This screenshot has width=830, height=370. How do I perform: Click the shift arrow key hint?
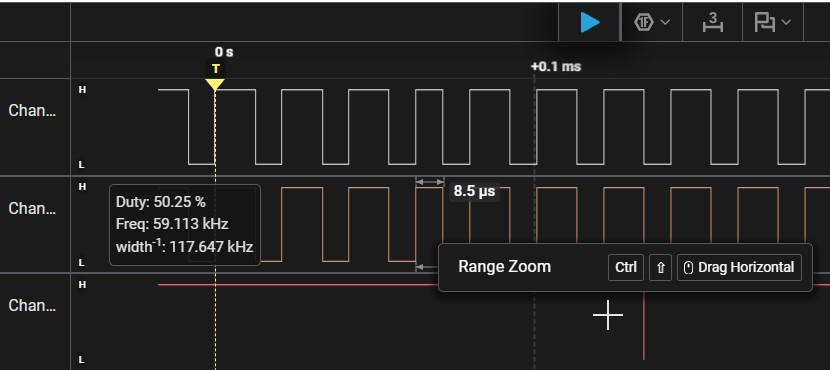click(661, 267)
